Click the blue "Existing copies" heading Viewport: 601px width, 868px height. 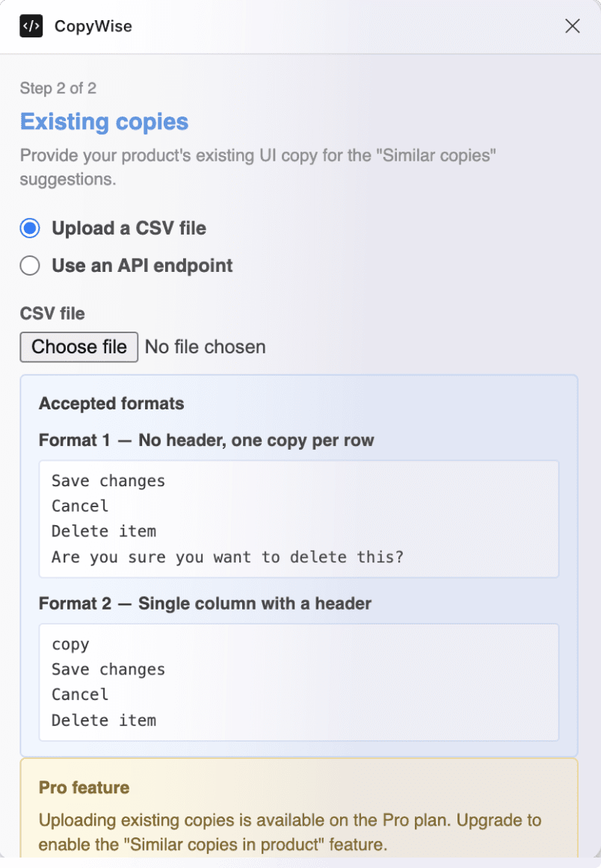click(103, 122)
